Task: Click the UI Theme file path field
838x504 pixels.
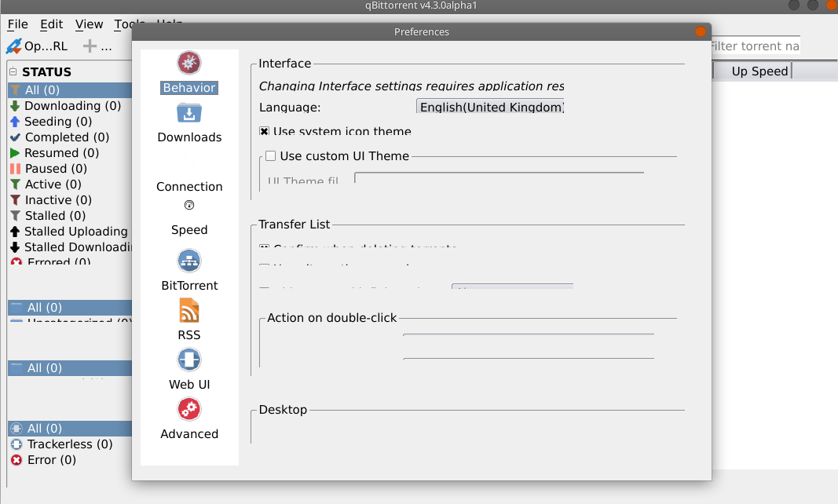Action: [500, 178]
